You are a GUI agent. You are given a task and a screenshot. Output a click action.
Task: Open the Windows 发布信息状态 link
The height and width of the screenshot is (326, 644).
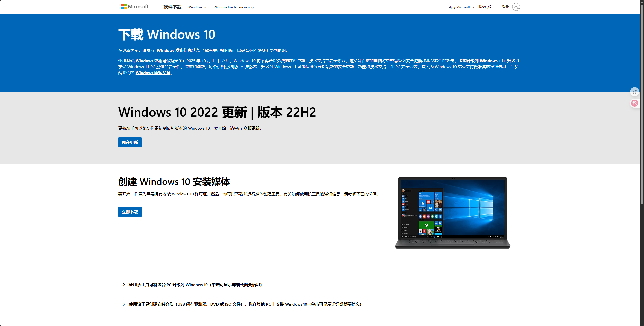(178, 50)
